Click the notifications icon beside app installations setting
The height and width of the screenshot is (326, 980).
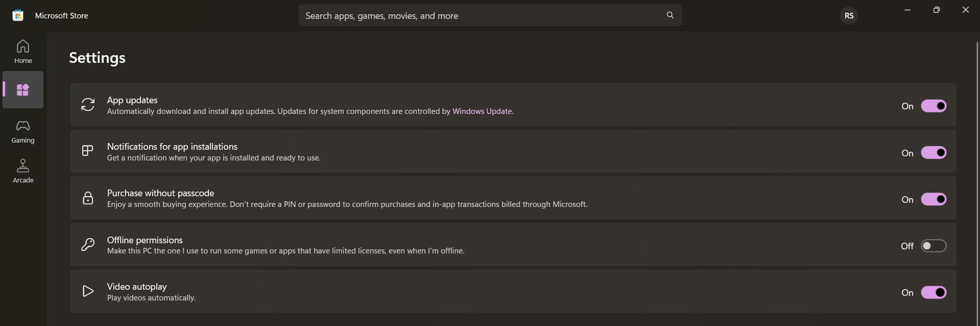(88, 151)
